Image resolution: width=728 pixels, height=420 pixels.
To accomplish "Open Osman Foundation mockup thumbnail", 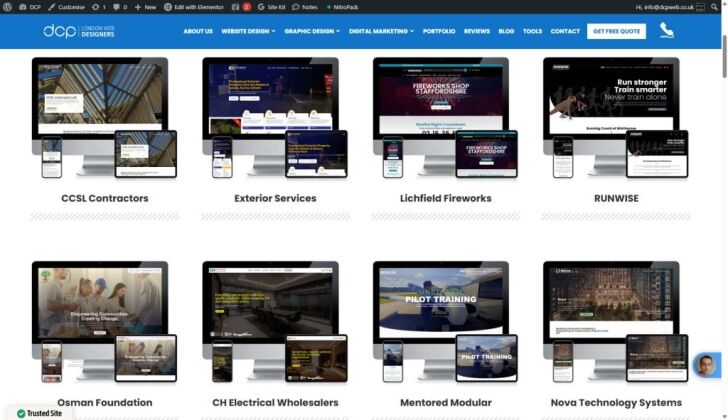I will coord(104,322).
